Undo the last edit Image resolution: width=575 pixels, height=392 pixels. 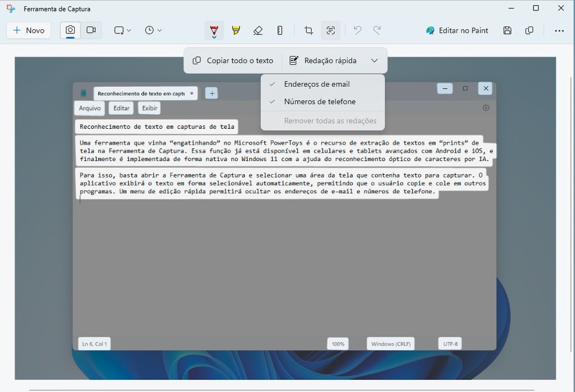pyautogui.click(x=358, y=30)
